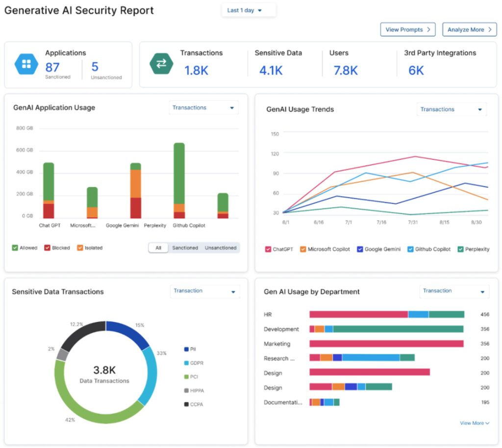Click the Marketing department usage bar
502x448 pixels.
[x=386, y=344]
